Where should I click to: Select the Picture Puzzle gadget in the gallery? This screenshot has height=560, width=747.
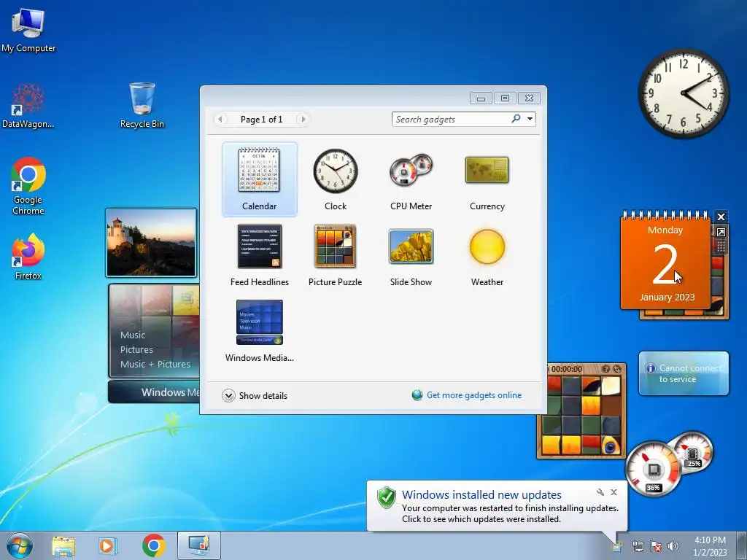(x=336, y=255)
